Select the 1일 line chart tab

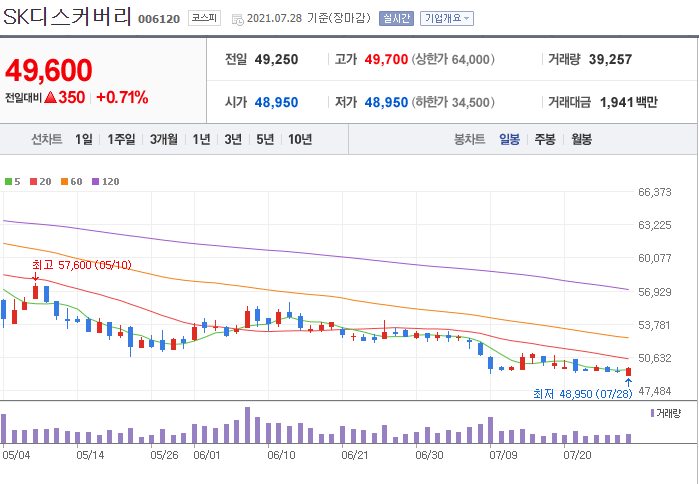coord(84,139)
